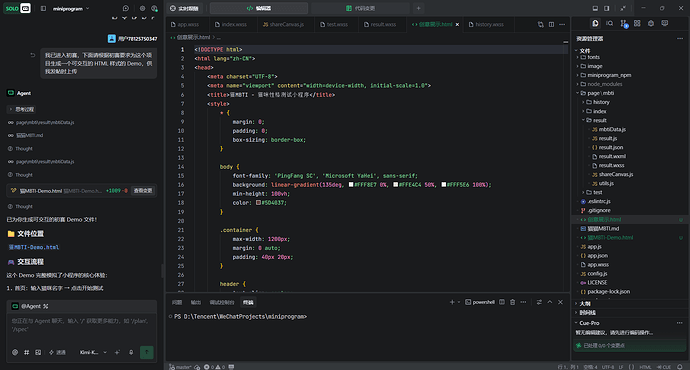Split the editor with the split icon
Viewport: 690px width, 370px height.
click(x=551, y=25)
